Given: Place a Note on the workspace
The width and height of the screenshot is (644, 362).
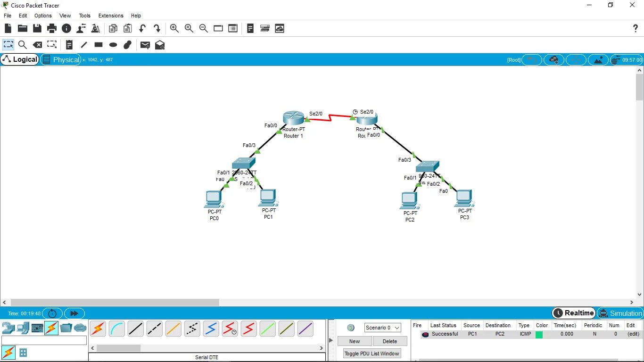Looking at the screenshot, I should pyautogui.click(x=69, y=45).
